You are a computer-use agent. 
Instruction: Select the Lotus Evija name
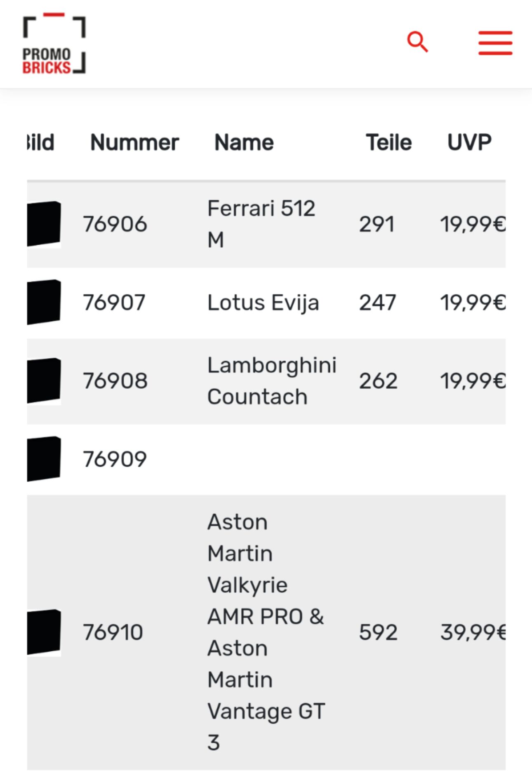coord(263,303)
